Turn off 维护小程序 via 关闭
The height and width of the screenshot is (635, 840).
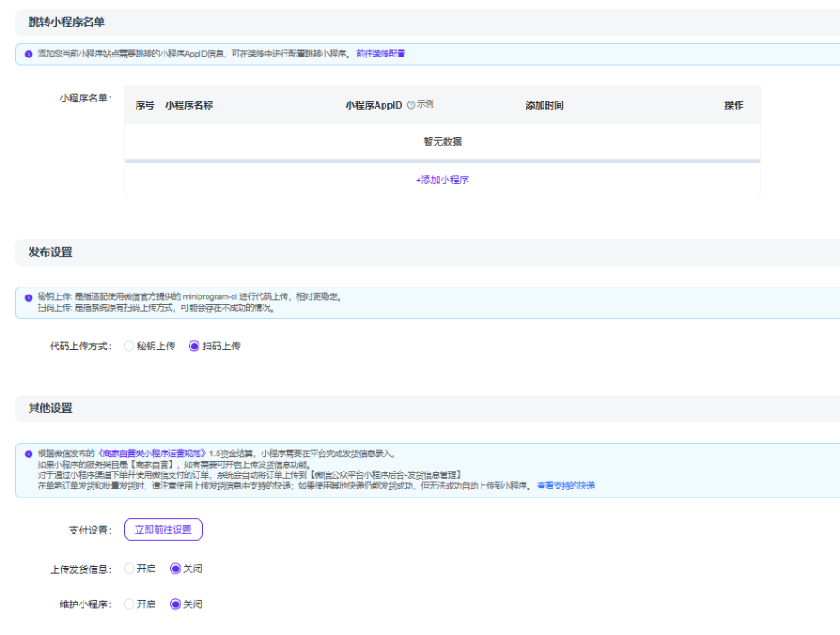tap(175, 604)
